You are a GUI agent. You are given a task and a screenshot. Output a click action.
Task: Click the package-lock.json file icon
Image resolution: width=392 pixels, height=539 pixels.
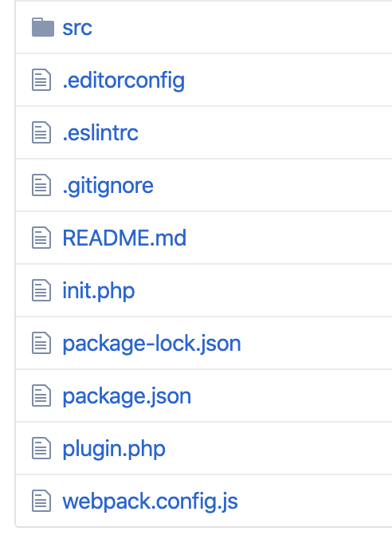[41, 343]
